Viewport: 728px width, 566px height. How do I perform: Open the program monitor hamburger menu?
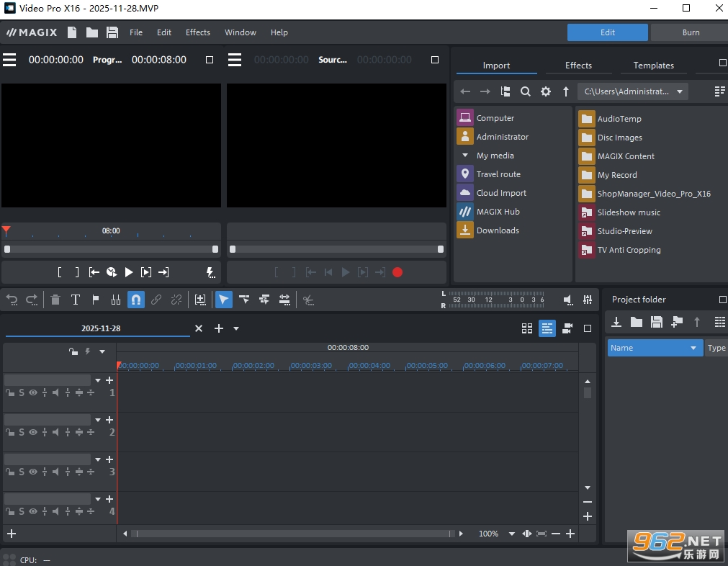point(9,60)
